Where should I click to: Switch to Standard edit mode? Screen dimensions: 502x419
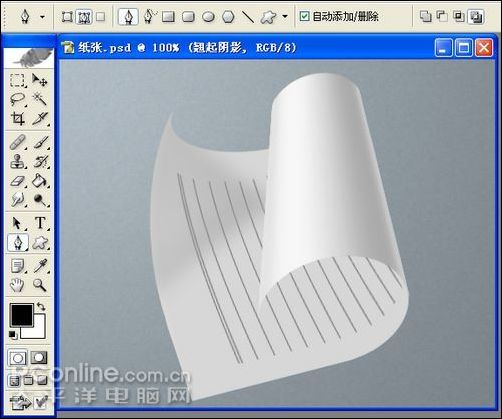click(x=17, y=358)
